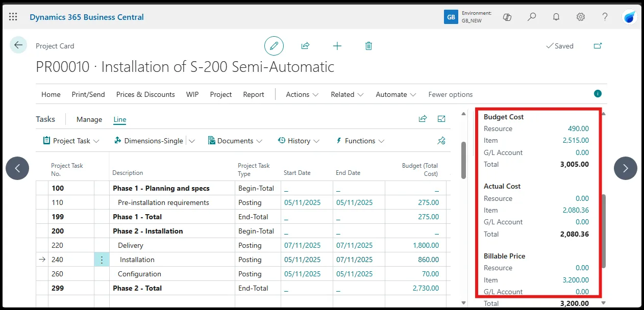The width and height of the screenshot is (644, 310).
Task: Click the green information icon
Action: tap(598, 94)
